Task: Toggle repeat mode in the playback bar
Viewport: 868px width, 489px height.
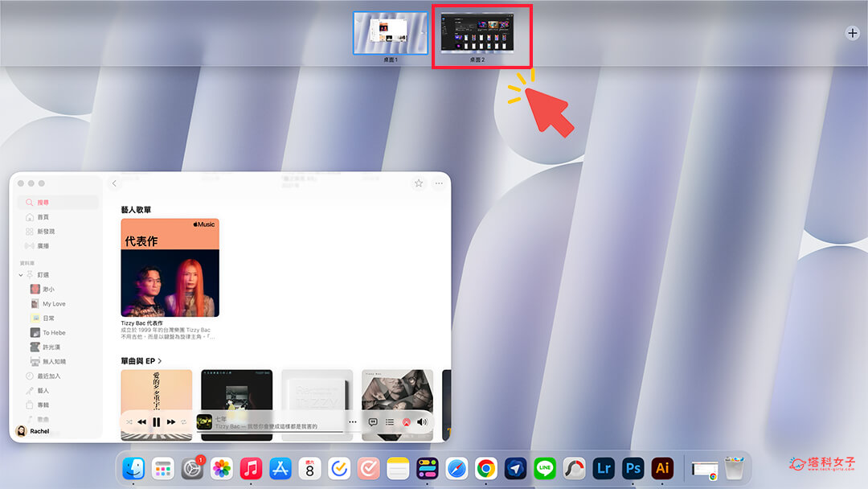Action: (x=184, y=421)
